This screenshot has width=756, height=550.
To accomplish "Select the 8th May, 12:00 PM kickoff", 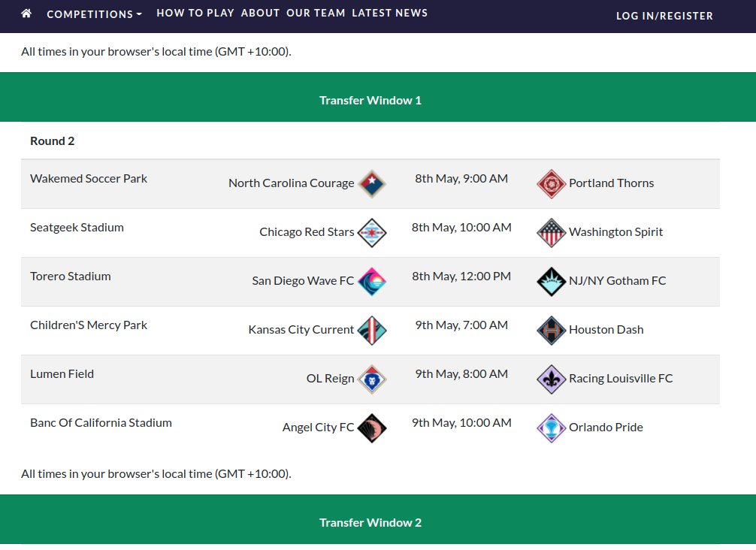I will pos(461,277).
